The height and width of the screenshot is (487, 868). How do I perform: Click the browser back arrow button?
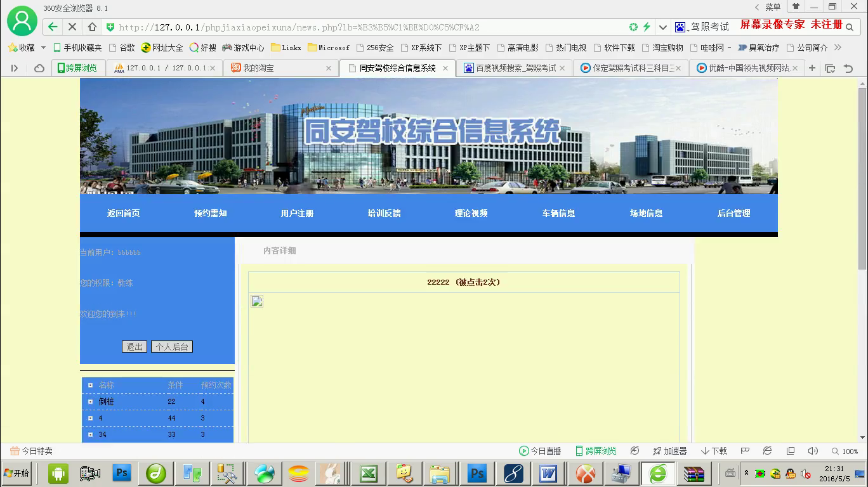pos(53,27)
